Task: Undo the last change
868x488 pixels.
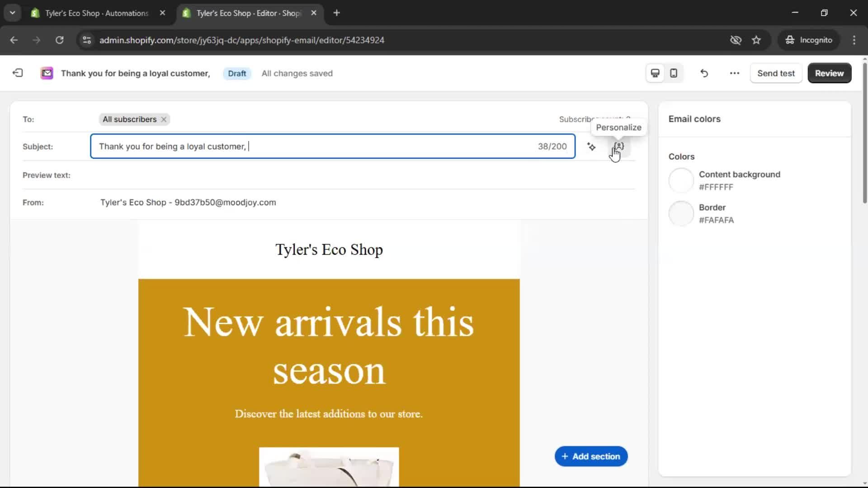Action: click(x=704, y=73)
